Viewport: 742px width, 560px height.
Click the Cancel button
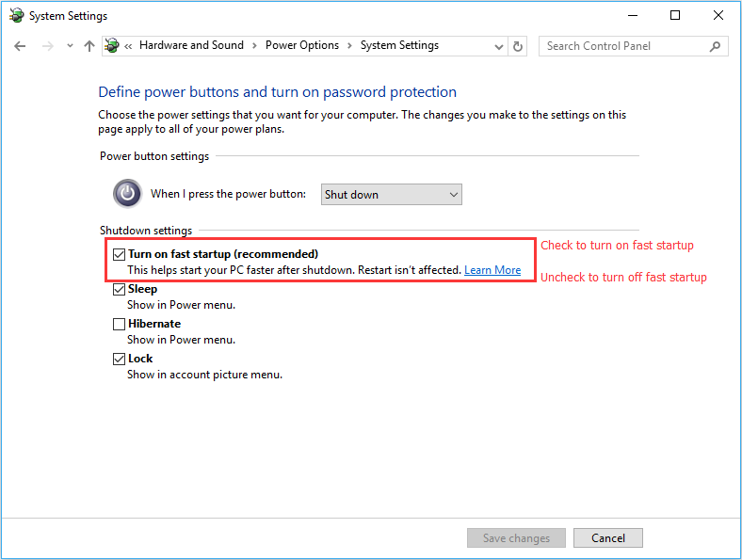coord(608,538)
